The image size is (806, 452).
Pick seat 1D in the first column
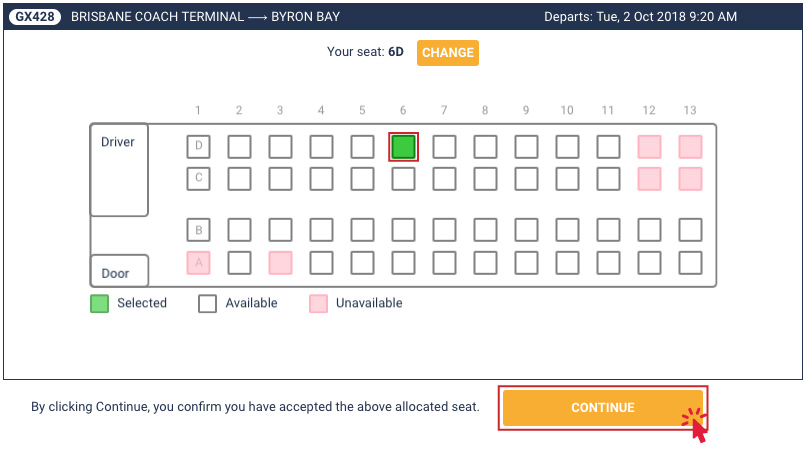coord(198,147)
